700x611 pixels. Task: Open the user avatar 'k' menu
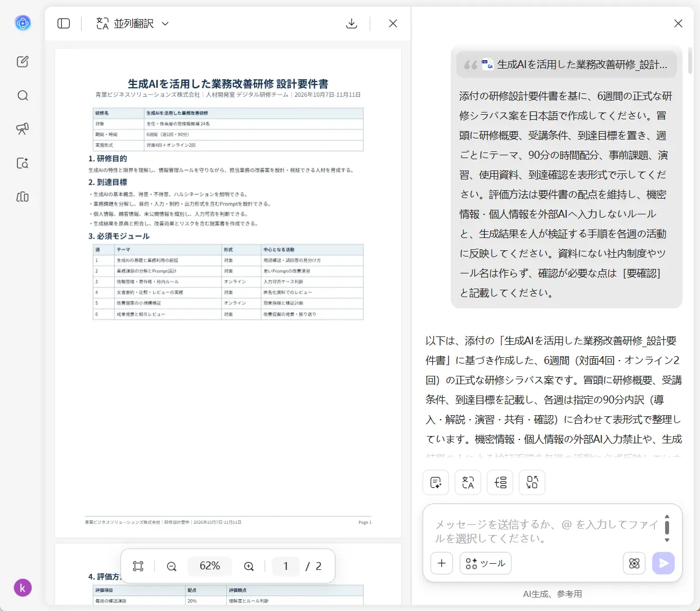coord(23,588)
